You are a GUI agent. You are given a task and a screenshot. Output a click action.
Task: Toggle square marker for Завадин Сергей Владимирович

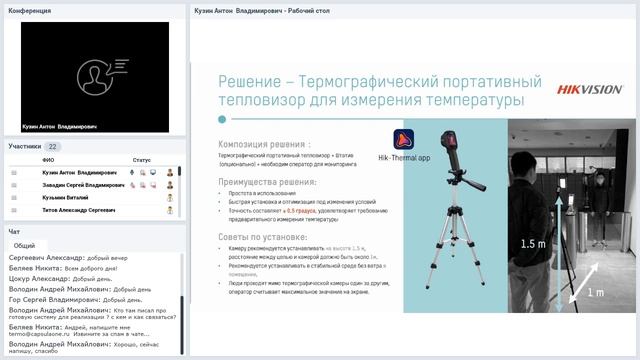[x=14, y=185]
